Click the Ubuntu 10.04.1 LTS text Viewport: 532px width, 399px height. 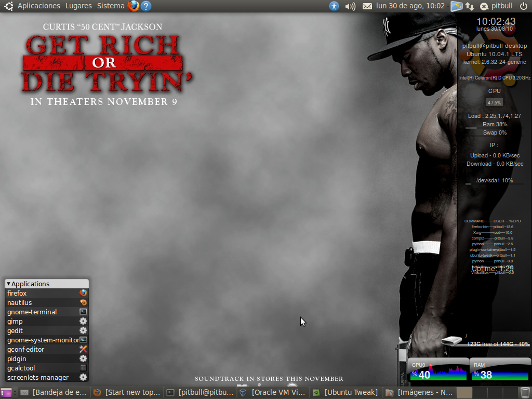tap(495, 54)
